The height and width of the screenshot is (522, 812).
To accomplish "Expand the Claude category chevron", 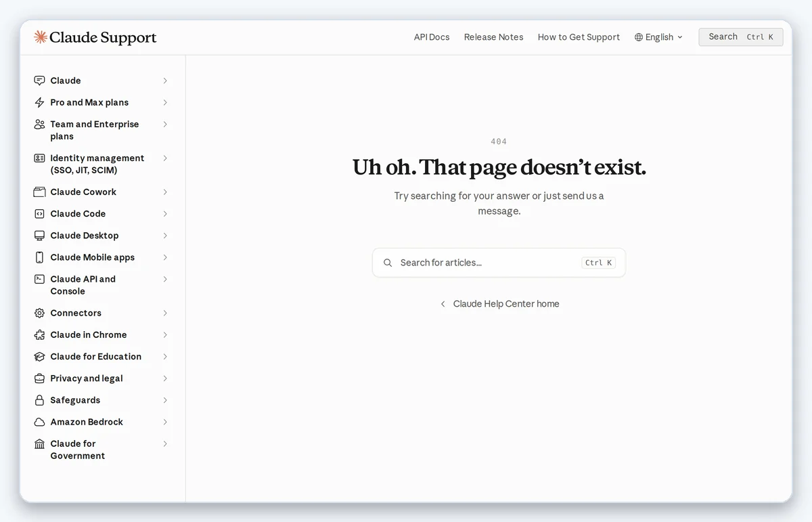I will click(165, 81).
